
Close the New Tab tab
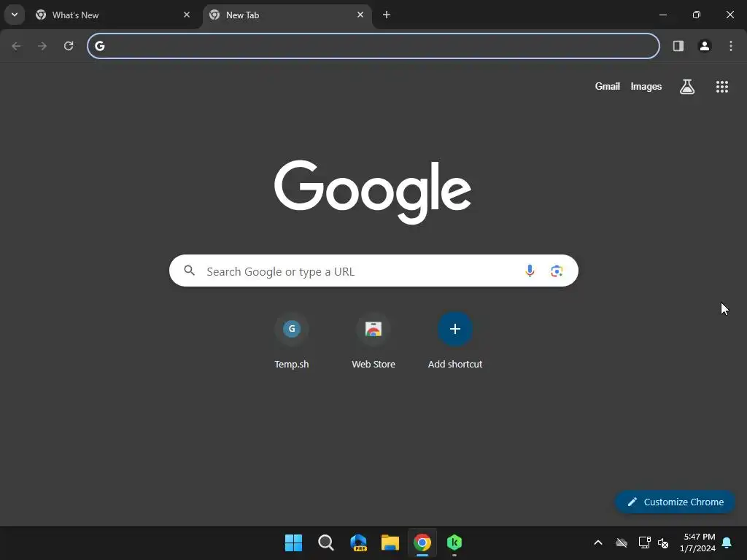tap(360, 15)
